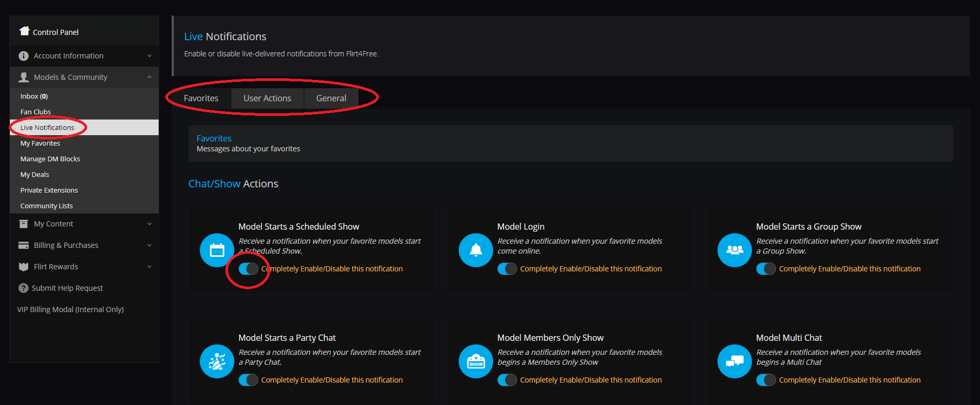
Task: Click the bell icon for Model Login
Action: coord(475,251)
